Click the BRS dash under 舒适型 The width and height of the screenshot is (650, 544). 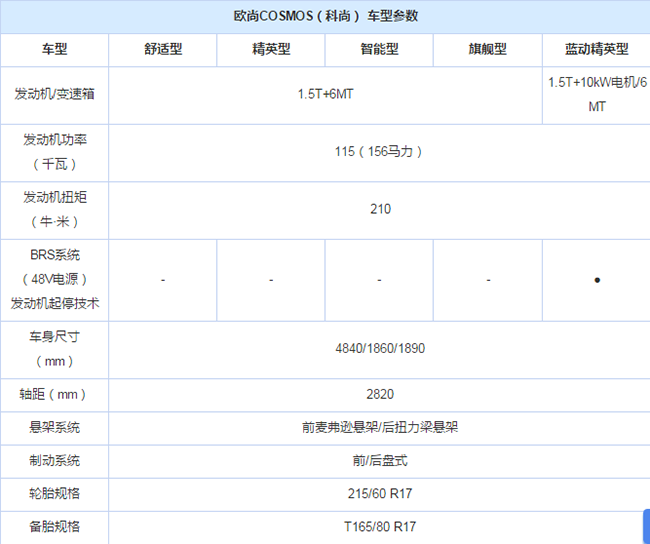coord(163,280)
